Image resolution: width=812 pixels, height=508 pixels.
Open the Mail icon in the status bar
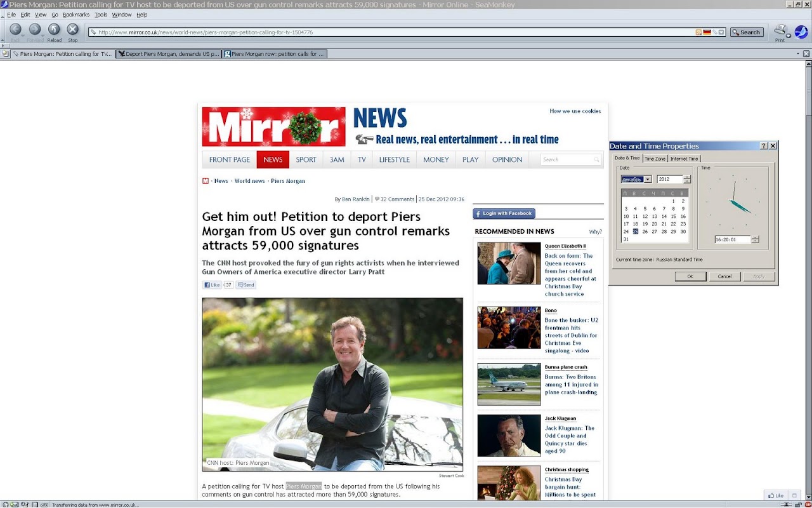coord(15,505)
